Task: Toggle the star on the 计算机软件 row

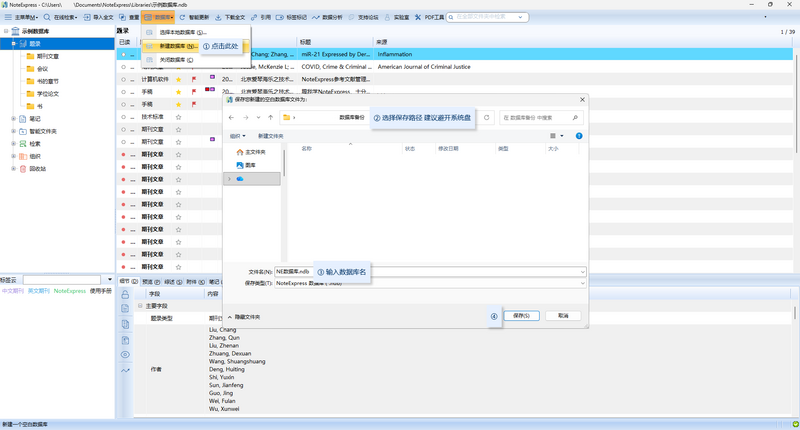Action: [x=179, y=80]
